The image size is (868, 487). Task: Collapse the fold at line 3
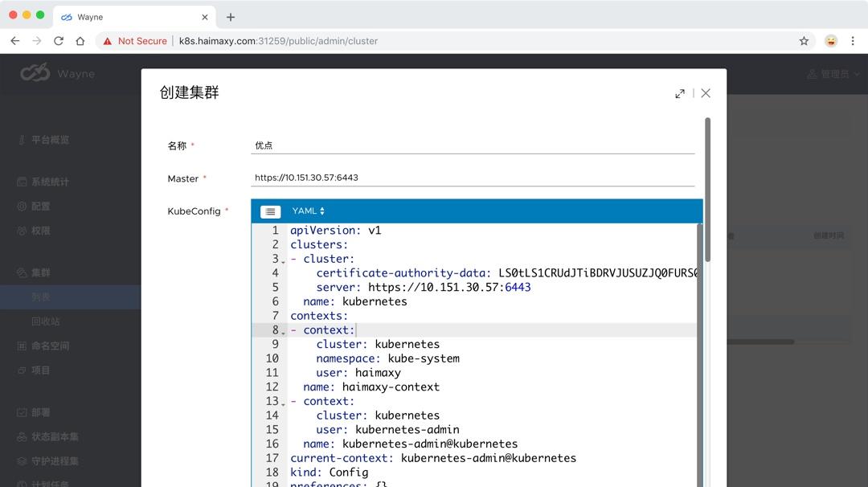283,261
